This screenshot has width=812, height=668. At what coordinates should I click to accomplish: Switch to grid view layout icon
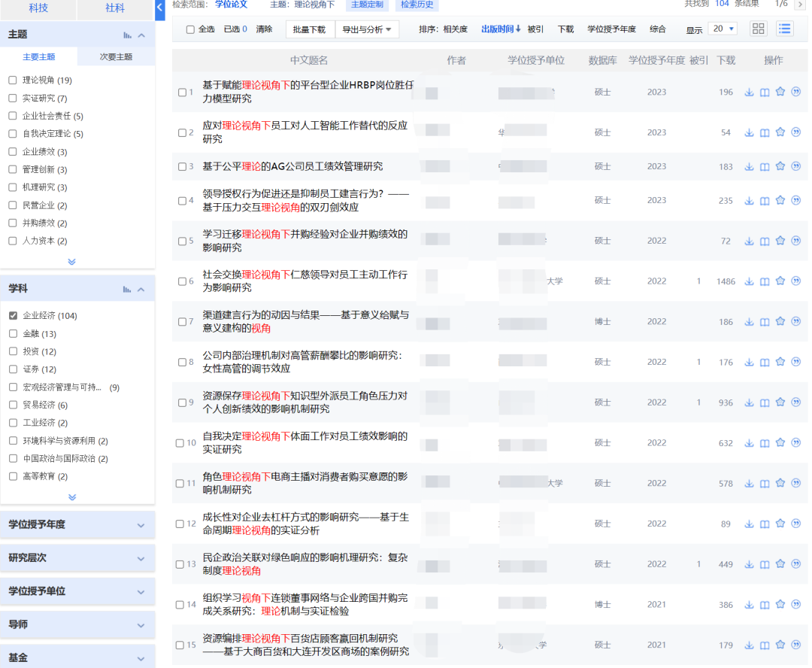758,29
